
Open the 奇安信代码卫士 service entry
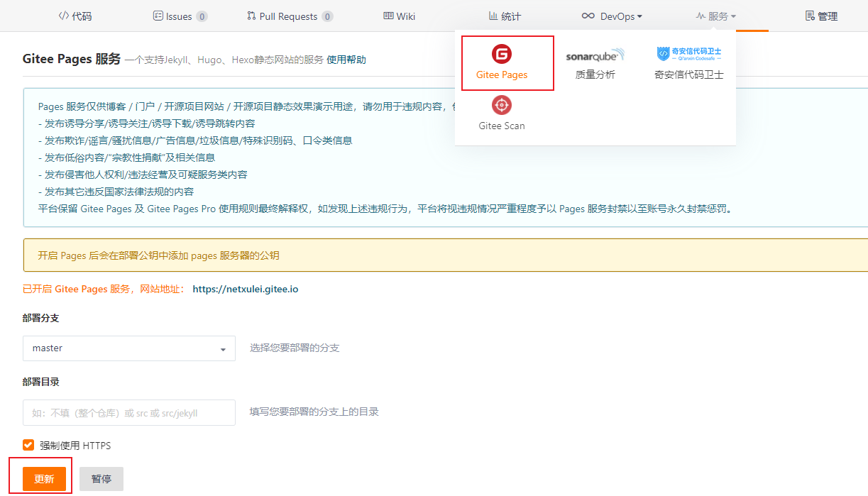(688, 75)
